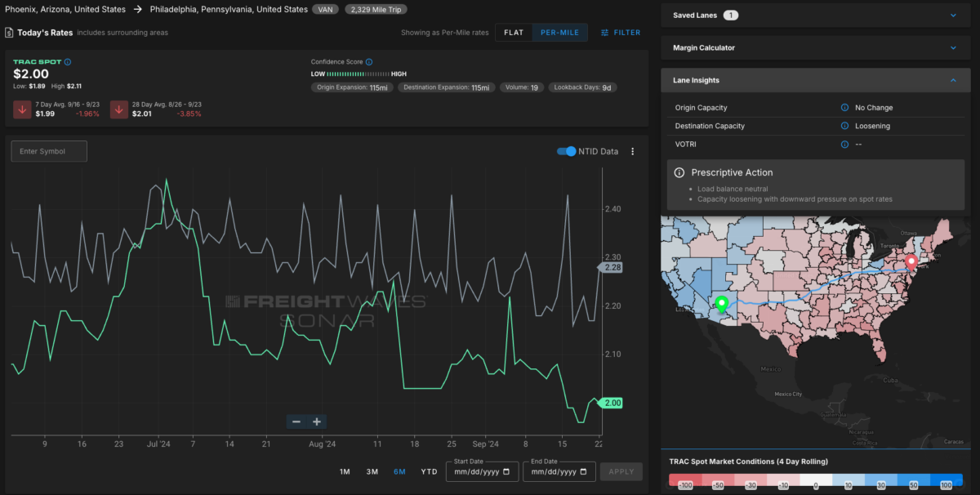980x495 pixels.
Task: Click the Destination Capacity info icon
Action: click(x=844, y=127)
